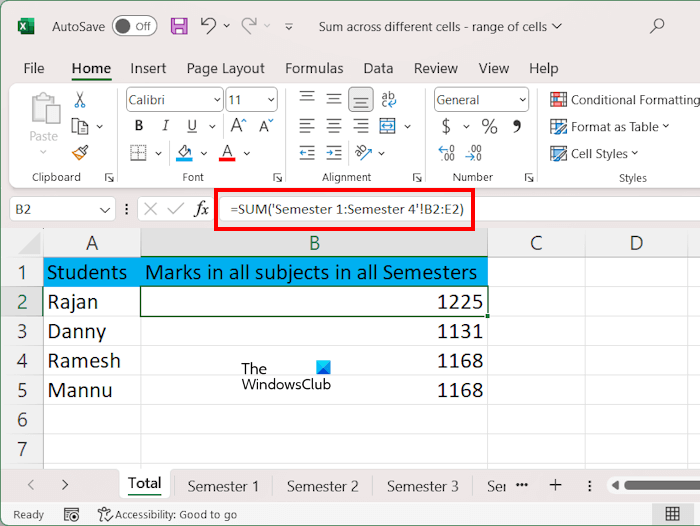
Task: Center text horizontally
Action: (x=334, y=126)
